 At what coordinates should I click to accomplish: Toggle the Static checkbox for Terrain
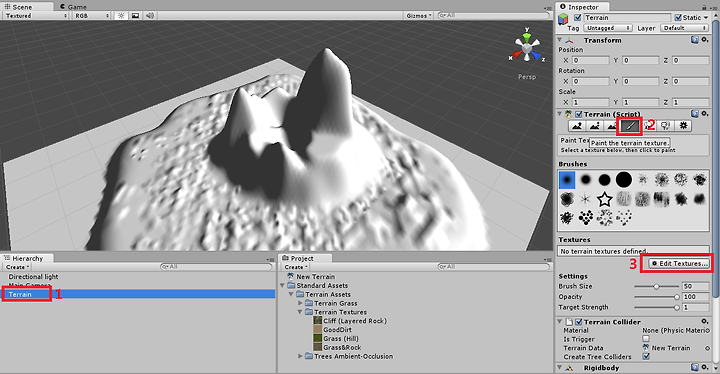coord(678,17)
